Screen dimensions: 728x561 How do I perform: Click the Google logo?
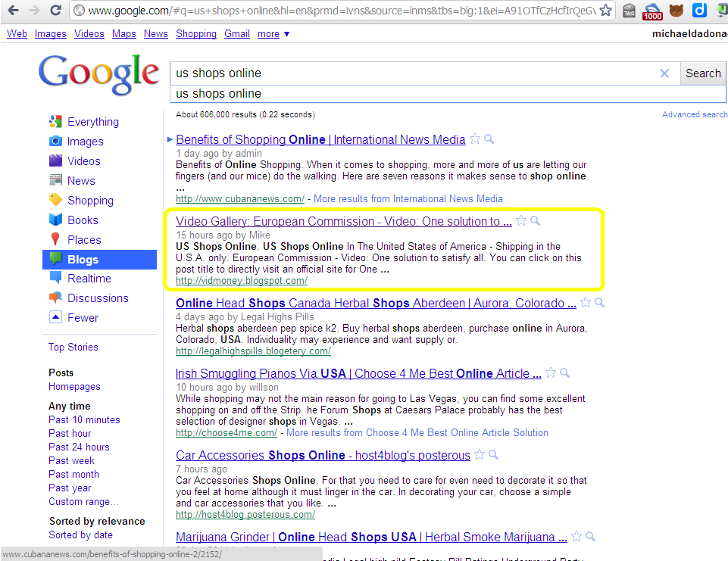[98, 74]
